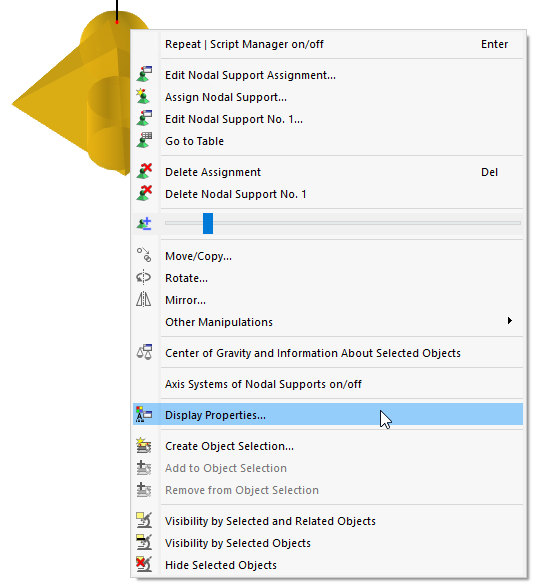Image resolution: width=540 pixels, height=588 pixels.
Task: Select Delete Nodal Support No. 1
Action: 328,194
